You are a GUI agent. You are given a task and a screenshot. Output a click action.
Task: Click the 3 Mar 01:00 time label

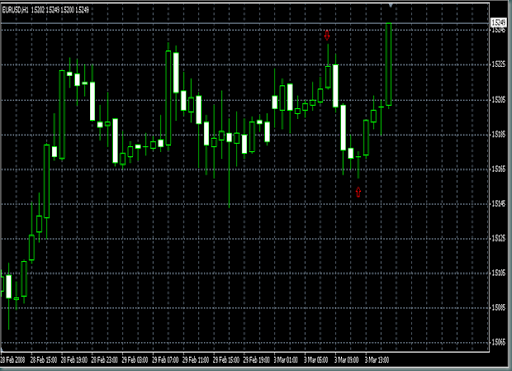[x=286, y=360]
